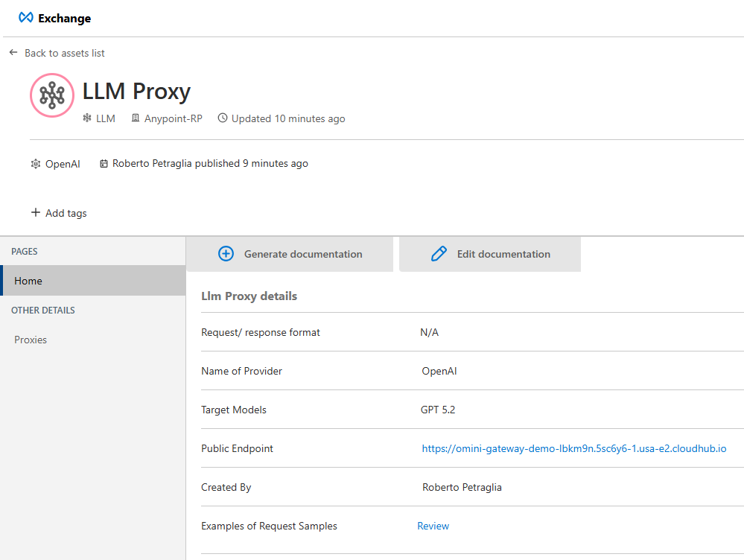
Task: Click the clock icon beside Updated
Action: pos(222,118)
